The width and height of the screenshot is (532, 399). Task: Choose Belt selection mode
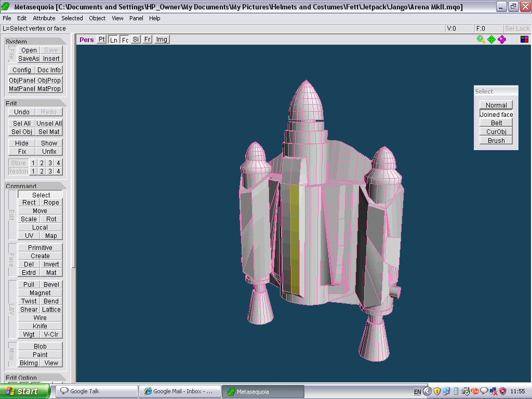coord(496,123)
